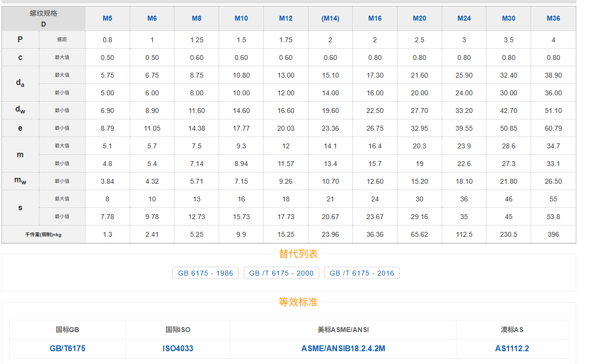The image size is (595, 364).
Task: Click the e value 20.03 for M12
Action: click(x=286, y=128)
